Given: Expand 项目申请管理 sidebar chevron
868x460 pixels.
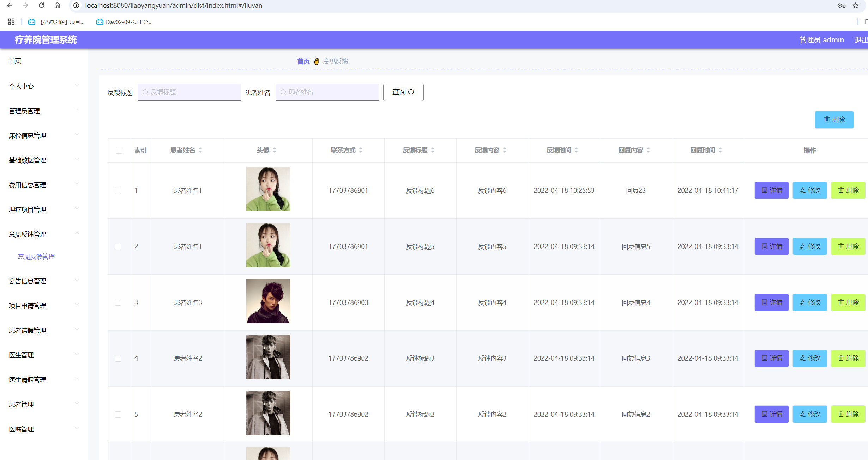Looking at the screenshot, I should pyautogui.click(x=77, y=305).
